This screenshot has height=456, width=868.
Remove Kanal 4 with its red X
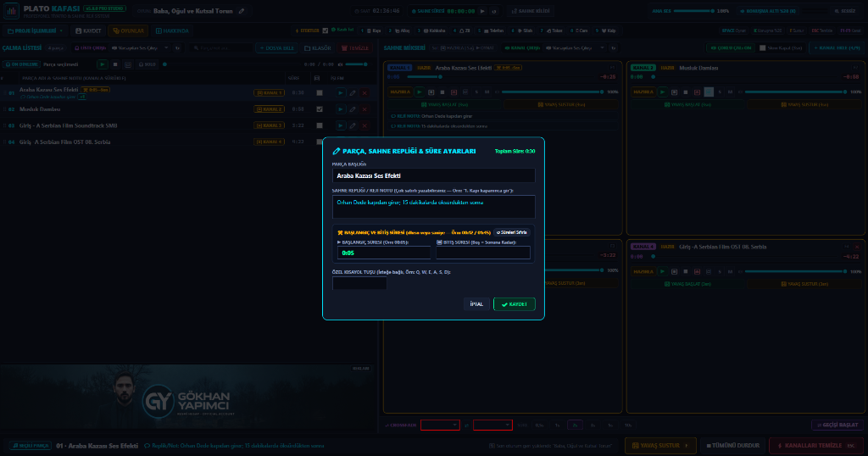pos(857,247)
